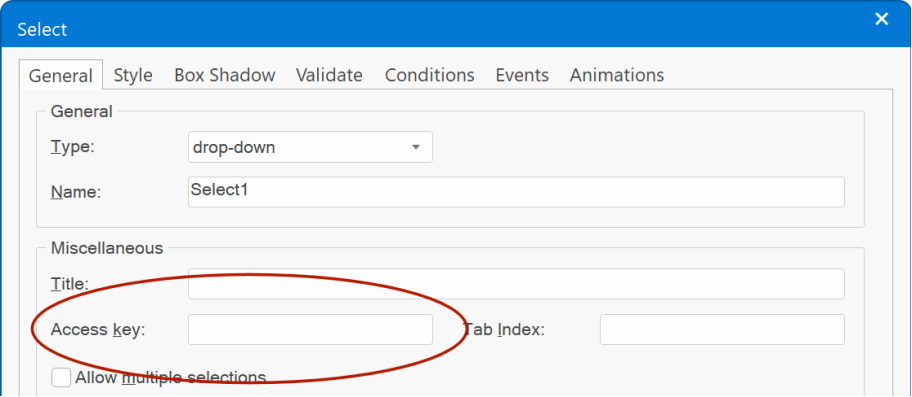Open the Style tab
Viewport: 912px width, 397px height.
[x=133, y=75]
